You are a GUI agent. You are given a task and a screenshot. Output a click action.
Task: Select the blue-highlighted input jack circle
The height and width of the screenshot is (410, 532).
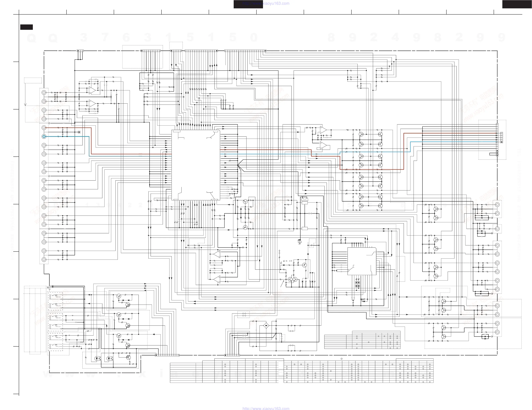click(44, 137)
